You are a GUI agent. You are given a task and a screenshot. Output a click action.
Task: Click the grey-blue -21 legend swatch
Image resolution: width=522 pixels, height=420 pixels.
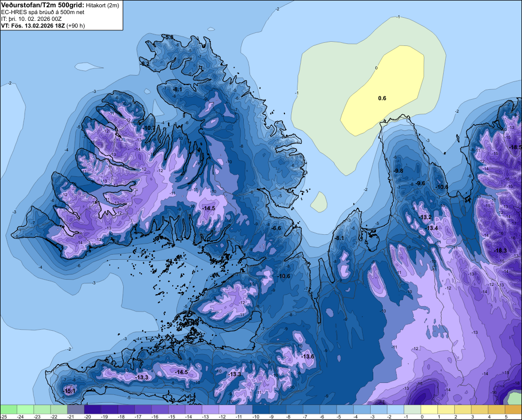pyautogui.click(x=76, y=410)
